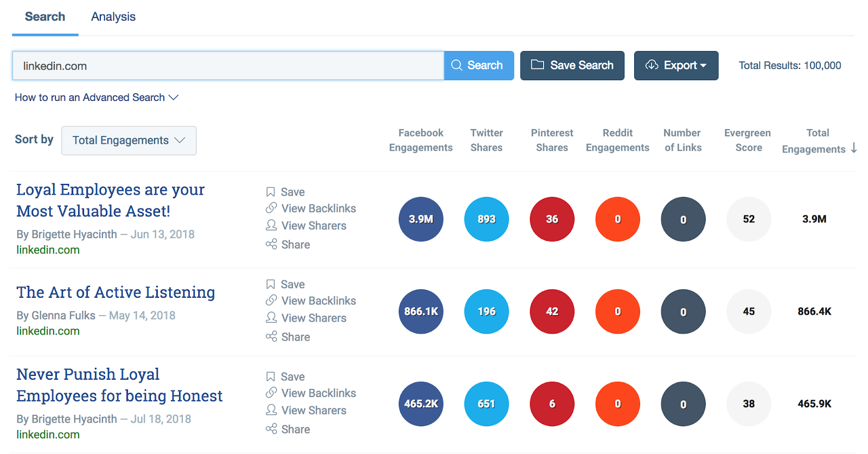Click share icon for Never Punish Loyal Employees
The height and width of the screenshot is (454, 868).
coord(271,429)
